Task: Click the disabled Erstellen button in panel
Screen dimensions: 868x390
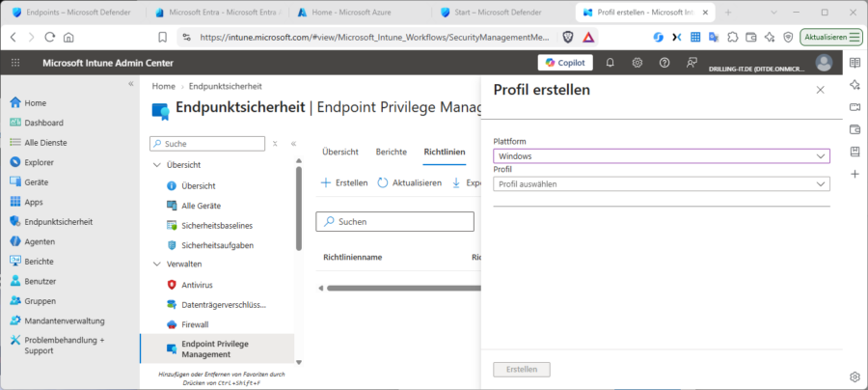Action: pos(522,370)
